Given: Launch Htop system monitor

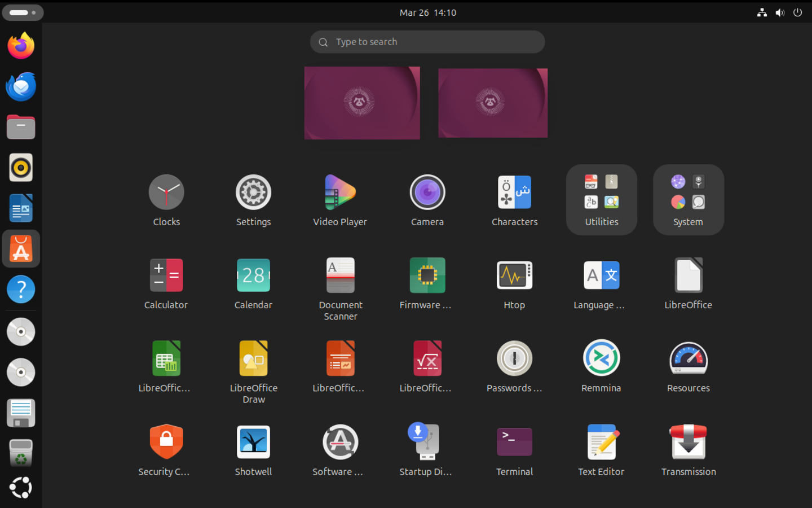Looking at the screenshot, I should pos(514,275).
